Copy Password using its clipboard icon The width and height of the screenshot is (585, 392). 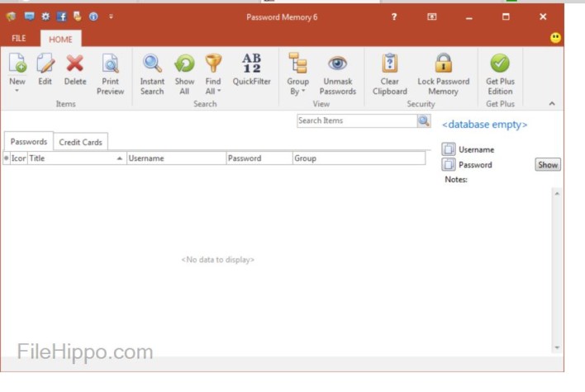pyautogui.click(x=449, y=164)
